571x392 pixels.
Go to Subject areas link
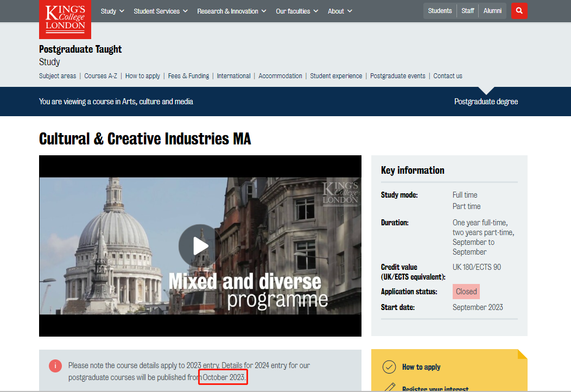pyautogui.click(x=58, y=76)
